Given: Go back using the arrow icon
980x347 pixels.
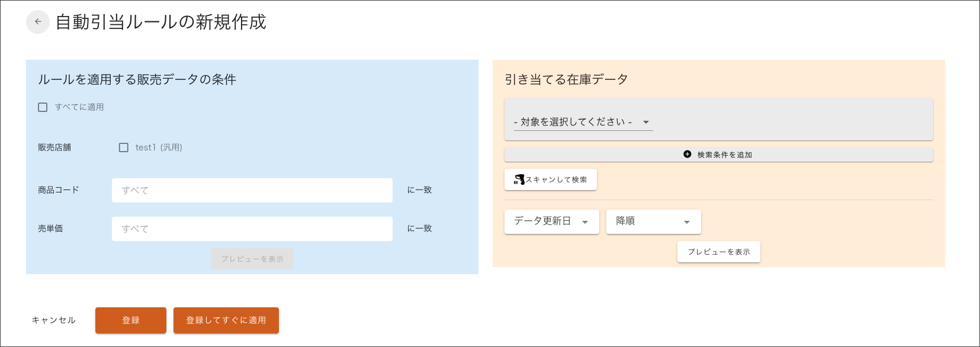Looking at the screenshot, I should point(38,22).
